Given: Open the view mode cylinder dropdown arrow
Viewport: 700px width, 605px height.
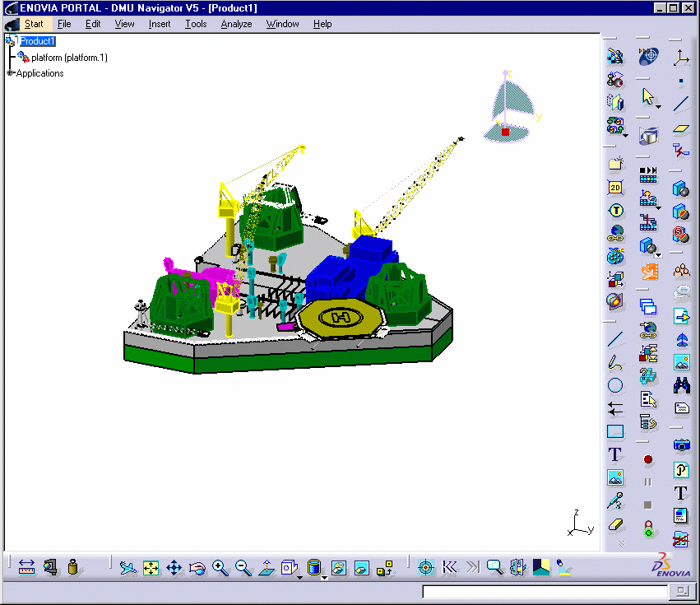Looking at the screenshot, I should [324, 576].
